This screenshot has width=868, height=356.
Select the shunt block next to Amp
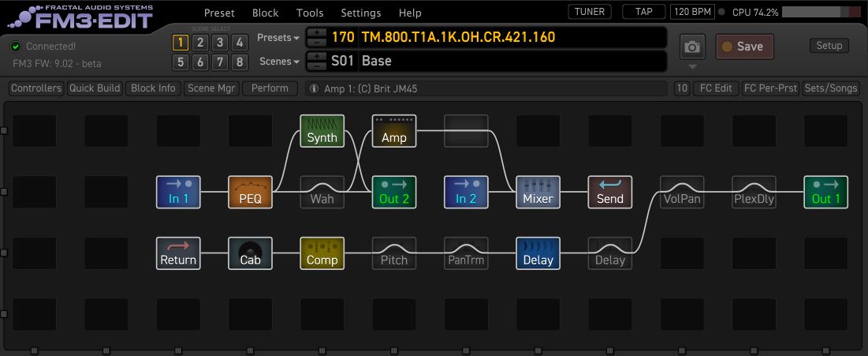(466, 131)
